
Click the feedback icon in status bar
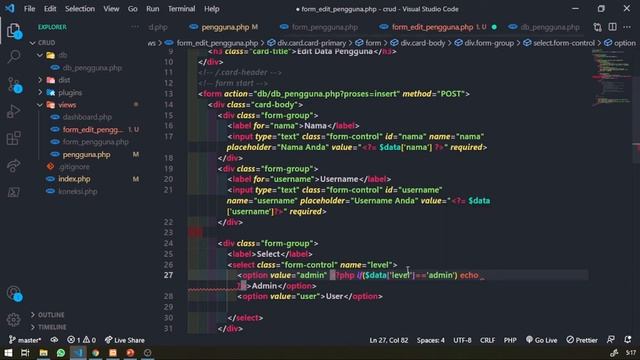tap(611, 340)
